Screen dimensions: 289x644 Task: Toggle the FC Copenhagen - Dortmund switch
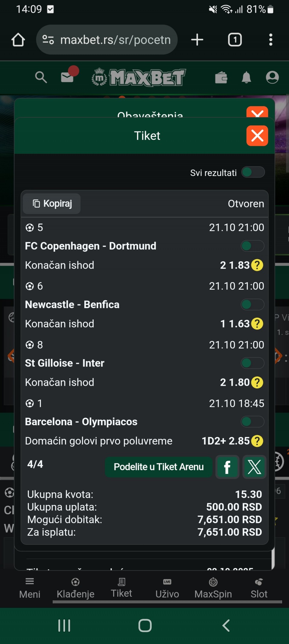click(252, 246)
